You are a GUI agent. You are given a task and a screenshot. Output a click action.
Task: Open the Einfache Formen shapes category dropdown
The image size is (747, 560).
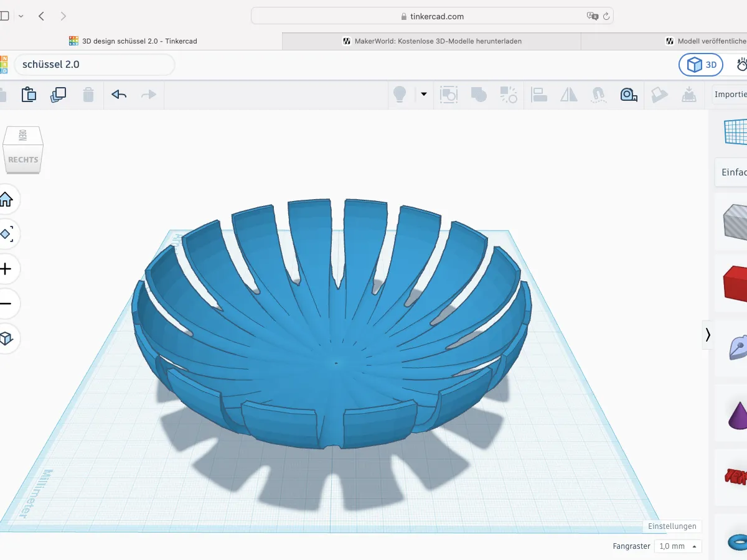tap(731, 172)
